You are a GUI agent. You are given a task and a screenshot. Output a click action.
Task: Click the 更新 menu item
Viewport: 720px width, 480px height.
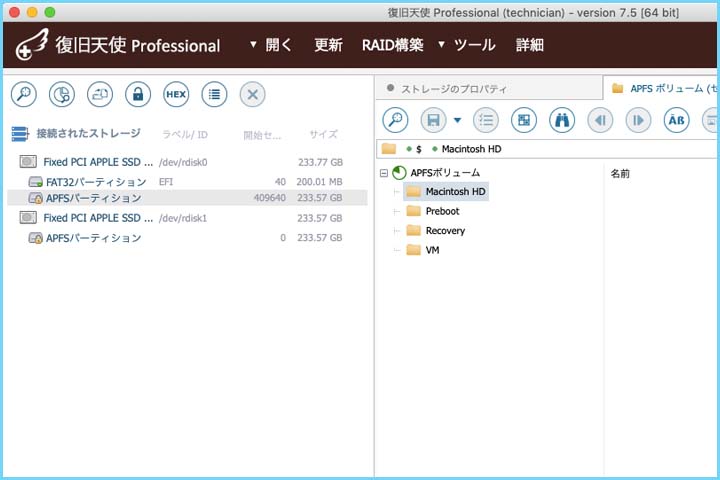coord(328,45)
